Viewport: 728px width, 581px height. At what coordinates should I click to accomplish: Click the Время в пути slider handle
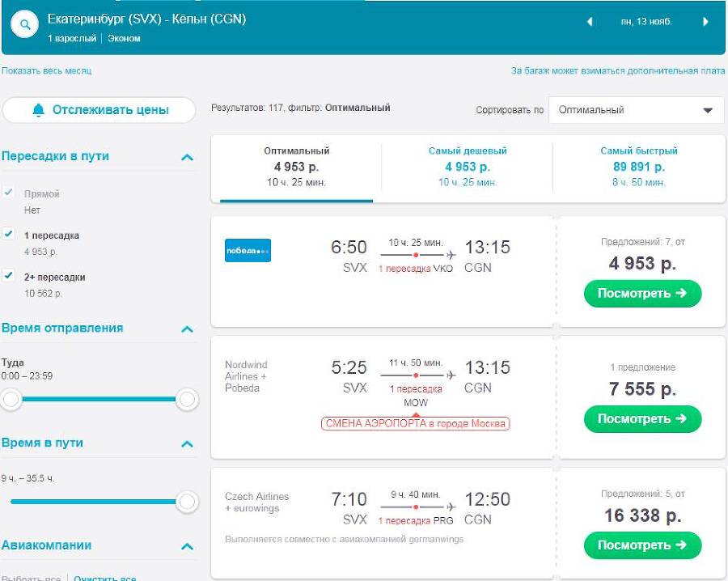coord(187,503)
